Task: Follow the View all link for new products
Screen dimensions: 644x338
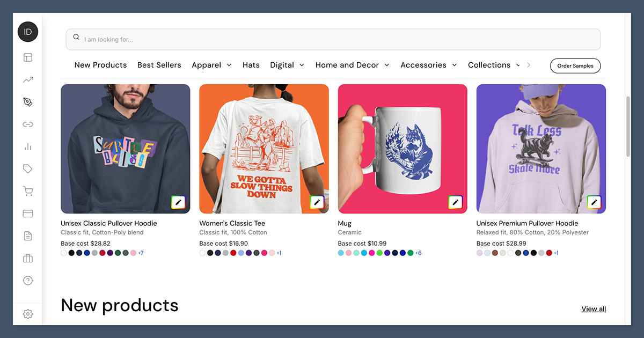Action: [x=593, y=308]
